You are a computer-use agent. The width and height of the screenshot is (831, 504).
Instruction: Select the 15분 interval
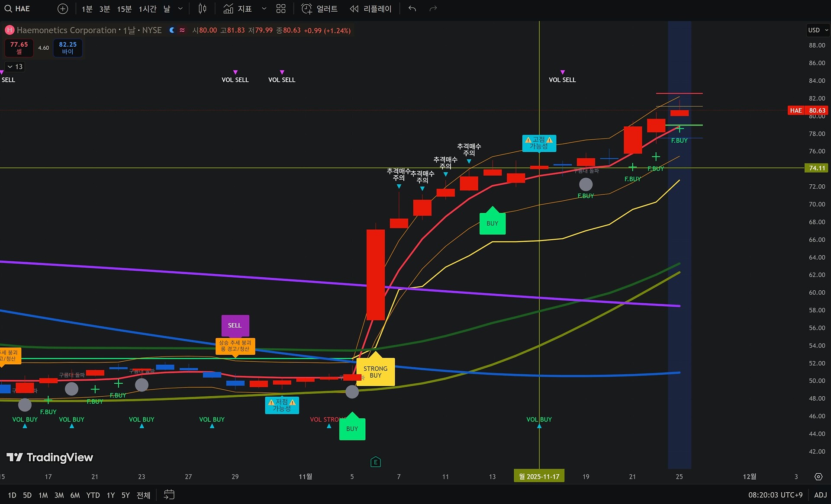point(124,9)
